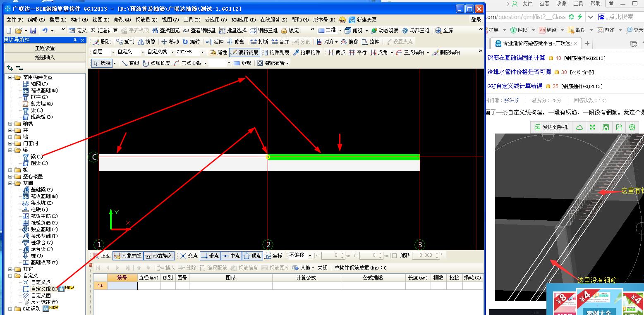
Task: Select the 矩形 rectangle drawing tool
Action: click(242, 63)
